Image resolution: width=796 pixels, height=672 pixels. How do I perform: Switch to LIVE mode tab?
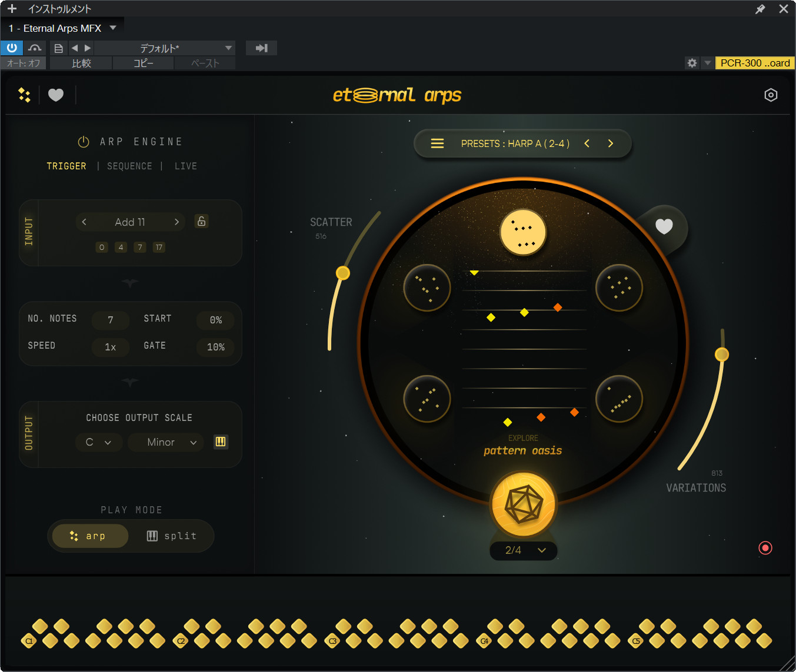coord(186,166)
